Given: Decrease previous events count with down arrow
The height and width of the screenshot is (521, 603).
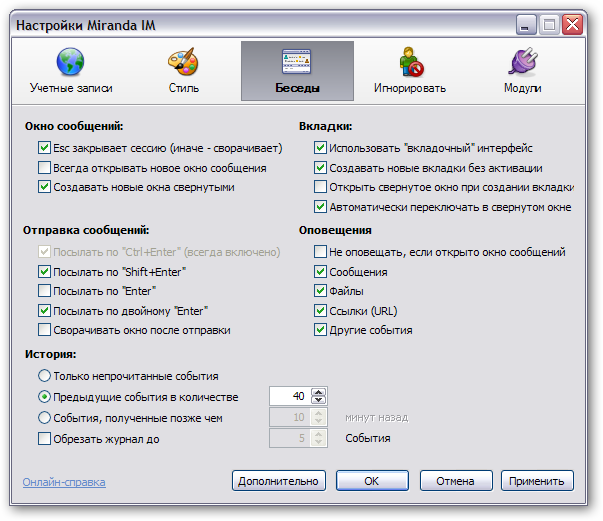Looking at the screenshot, I should (319, 401).
